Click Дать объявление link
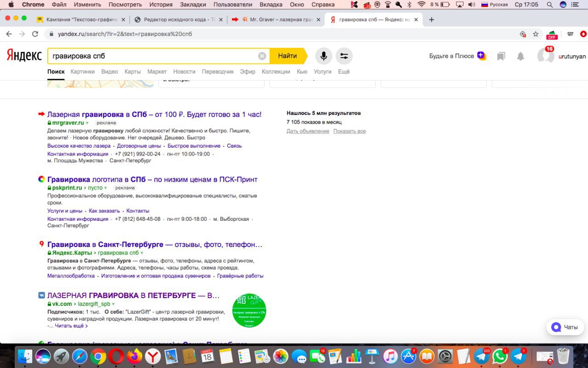Viewport: 588px width, 368px height. point(308,131)
